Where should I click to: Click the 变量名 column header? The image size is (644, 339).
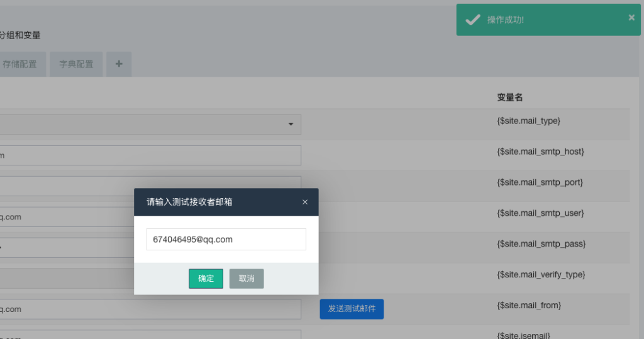click(510, 97)
